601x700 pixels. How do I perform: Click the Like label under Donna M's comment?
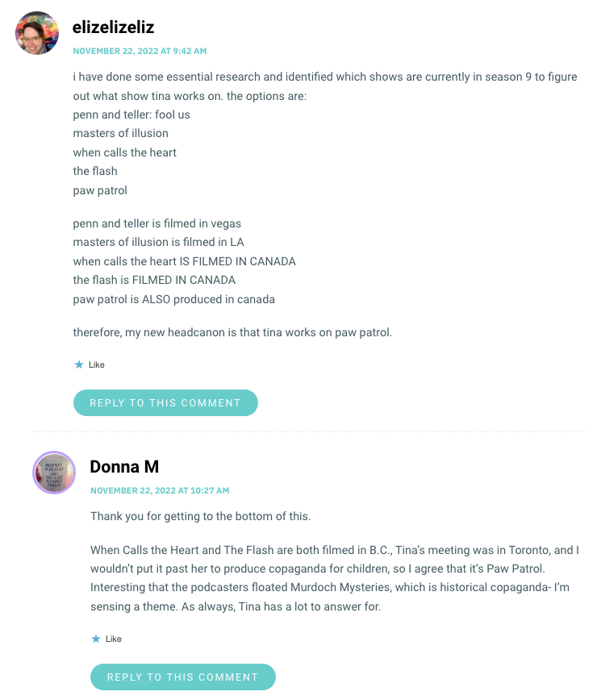click(114, 639)
